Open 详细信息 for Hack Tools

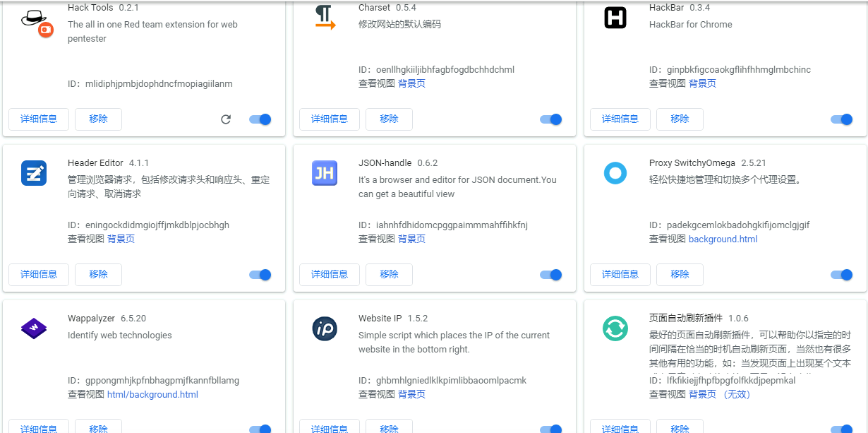(x=39, y=119)
